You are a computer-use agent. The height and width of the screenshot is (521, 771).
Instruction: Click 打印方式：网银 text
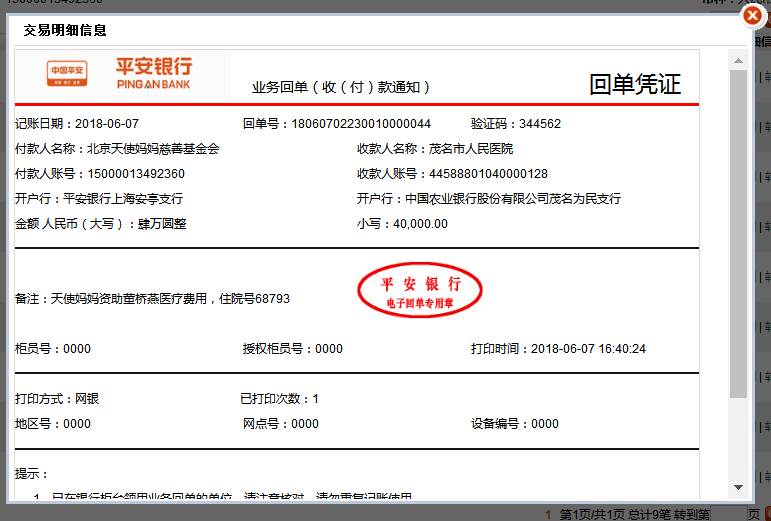pos(57,399)
